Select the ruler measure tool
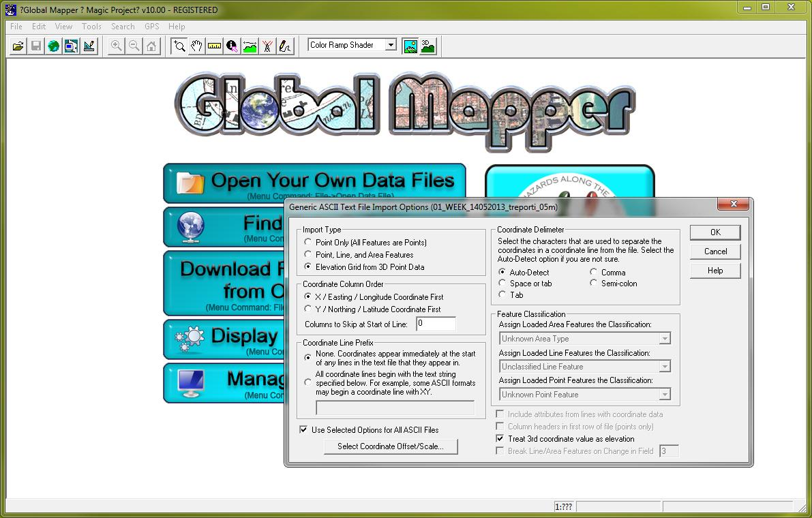 tap(214, 46)
